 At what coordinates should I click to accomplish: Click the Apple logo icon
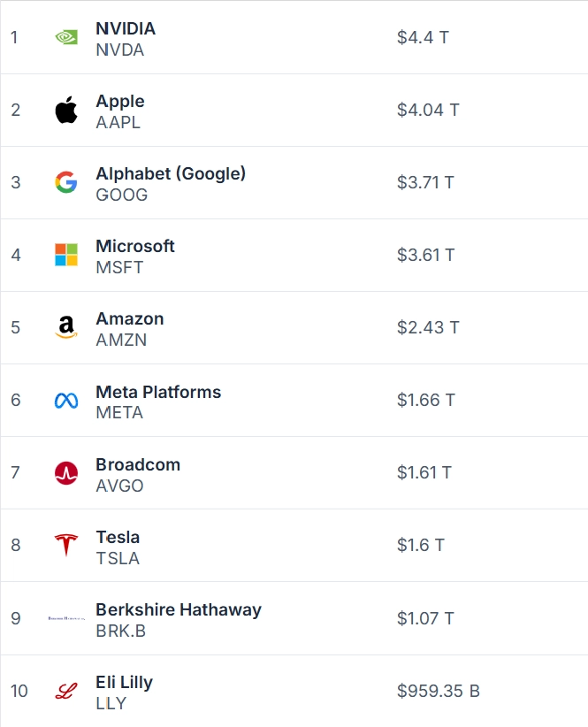click(x=66, y=111)
